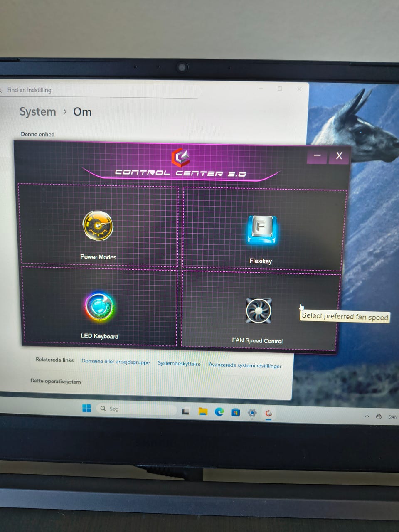Click the Control Center 3.0 logo

tap(181, 158)
